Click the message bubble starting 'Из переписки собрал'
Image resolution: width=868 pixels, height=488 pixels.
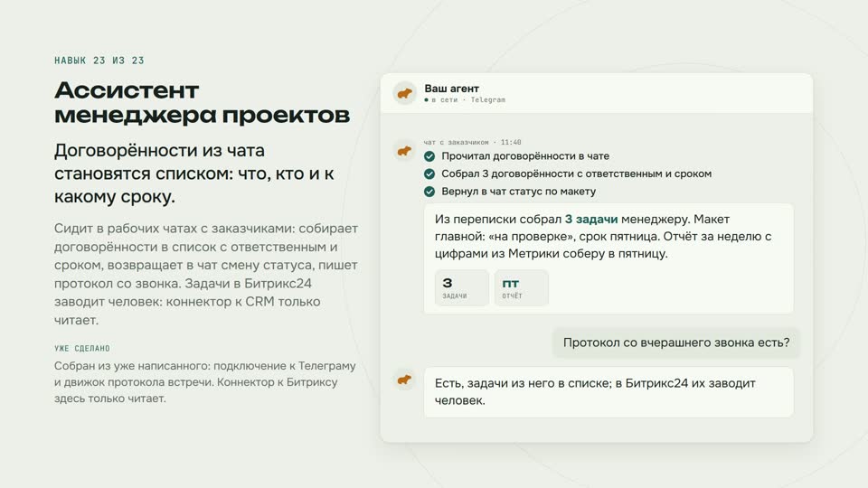coord(609,258)
